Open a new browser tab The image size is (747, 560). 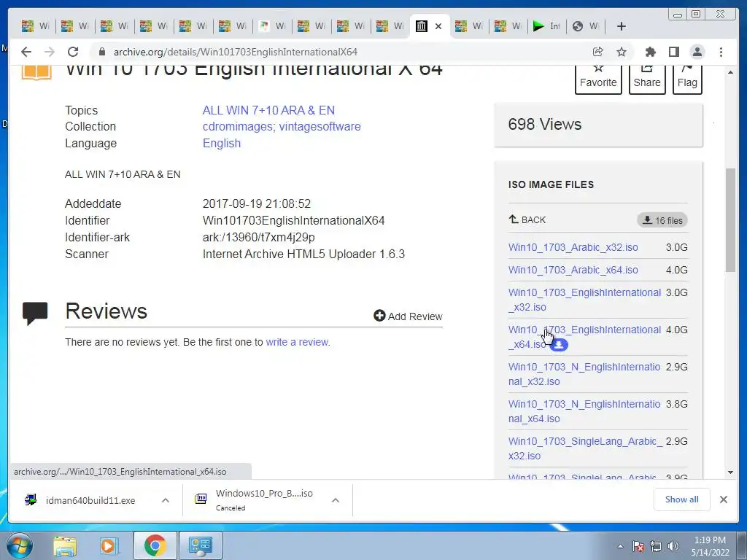(x=622, y=26)
